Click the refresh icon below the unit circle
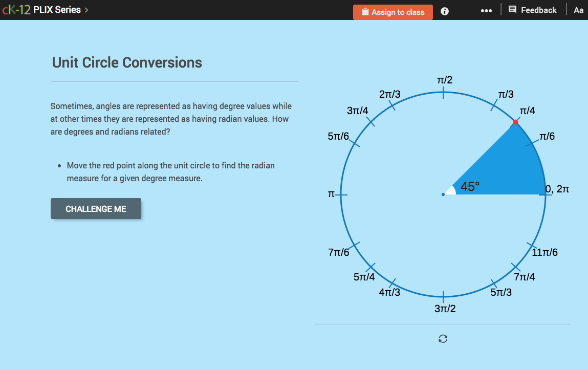The image size is (588, 370). point(443,338)
